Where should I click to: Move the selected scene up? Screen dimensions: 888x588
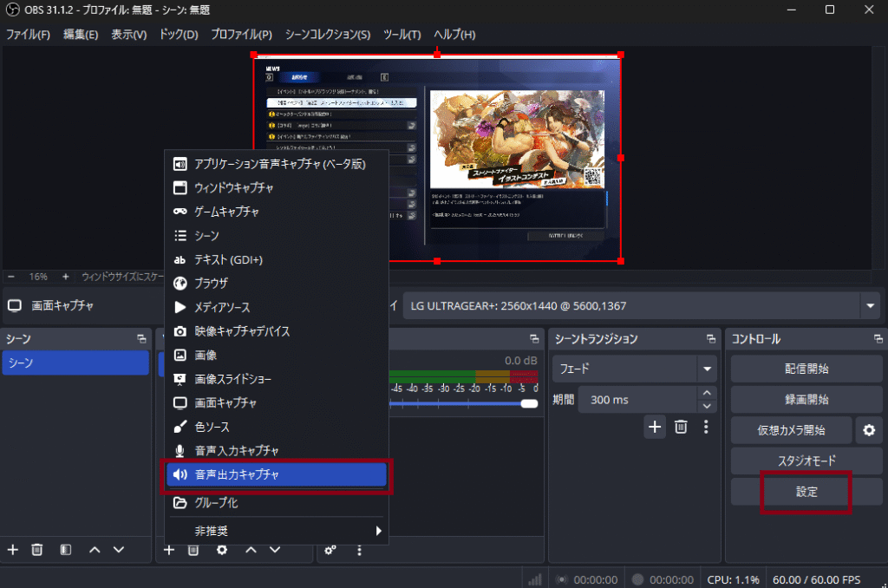[95, 550]
